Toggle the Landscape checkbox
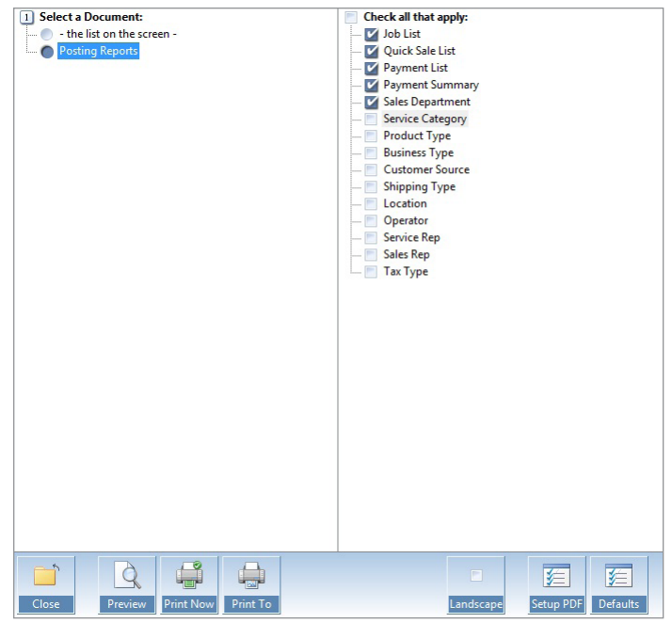672x623 pixels. pyautogui.click(x=476, y=575)
